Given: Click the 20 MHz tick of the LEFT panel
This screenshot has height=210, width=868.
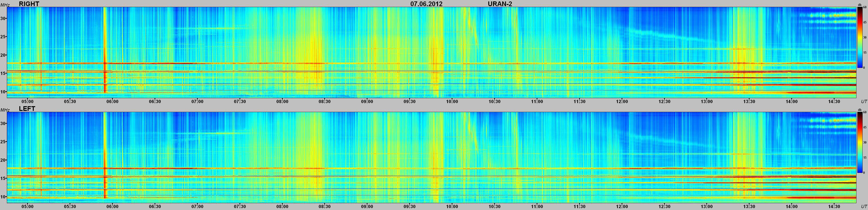Looking at the screenshot, I should (x=3, y=160).
